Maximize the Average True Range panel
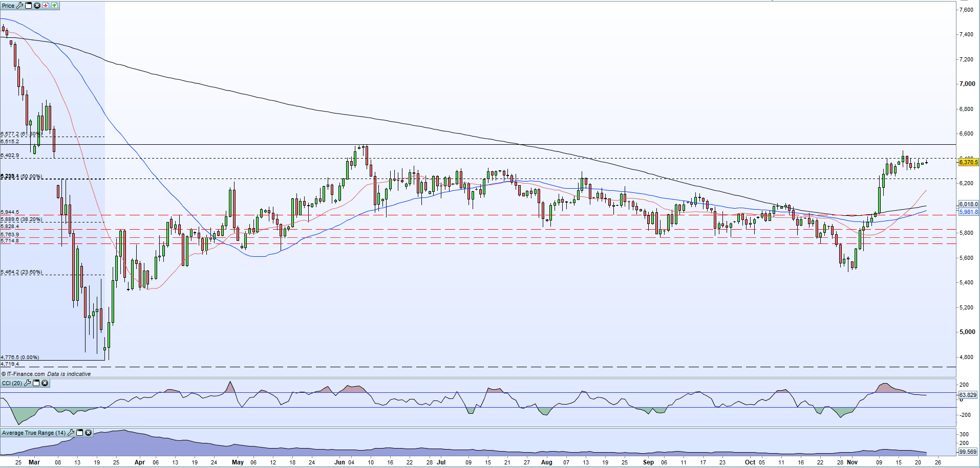 80,433
